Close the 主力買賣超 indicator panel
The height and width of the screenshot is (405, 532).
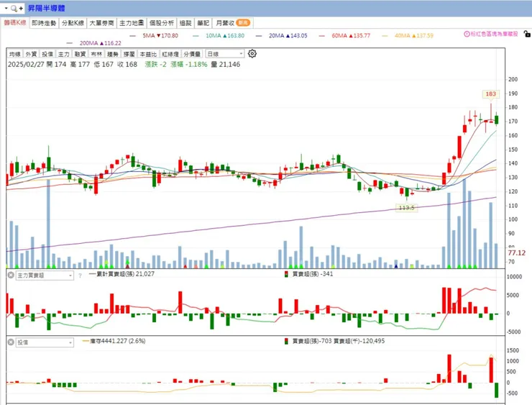(x=11, y=275)
